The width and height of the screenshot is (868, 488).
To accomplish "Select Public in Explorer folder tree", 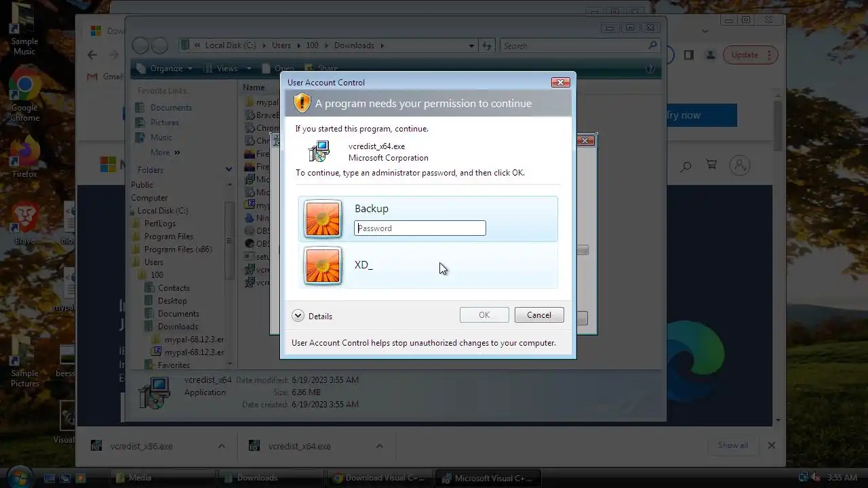I will [x=142, y=185].
